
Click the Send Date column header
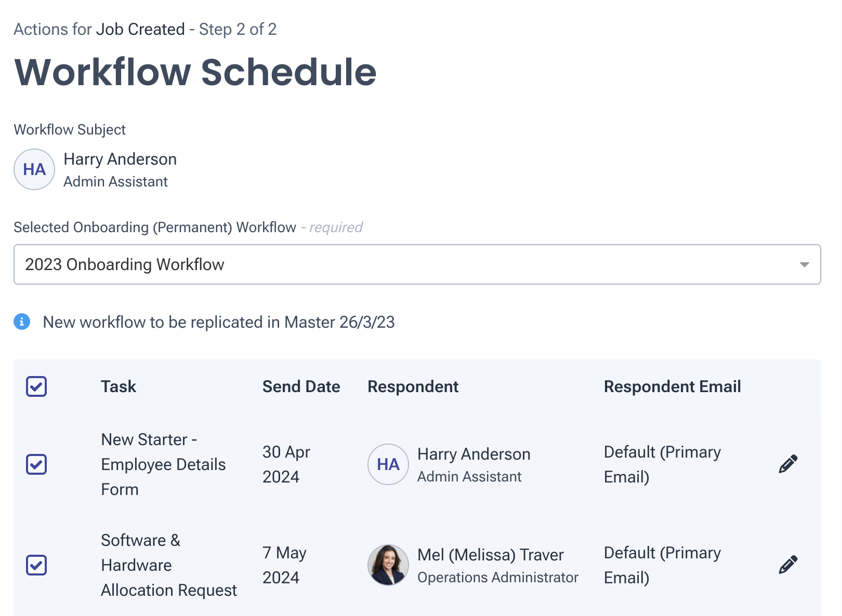coord(301,386)
